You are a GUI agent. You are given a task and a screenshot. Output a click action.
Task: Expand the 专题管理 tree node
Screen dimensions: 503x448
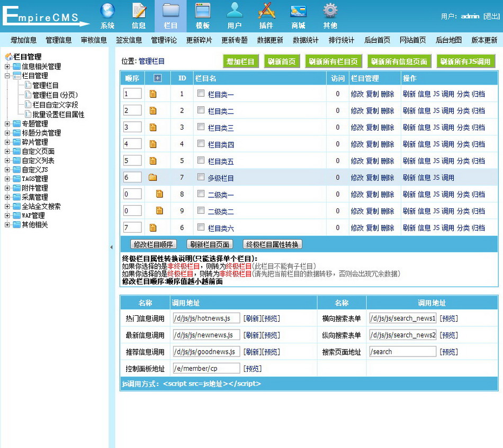click(7, 124)
